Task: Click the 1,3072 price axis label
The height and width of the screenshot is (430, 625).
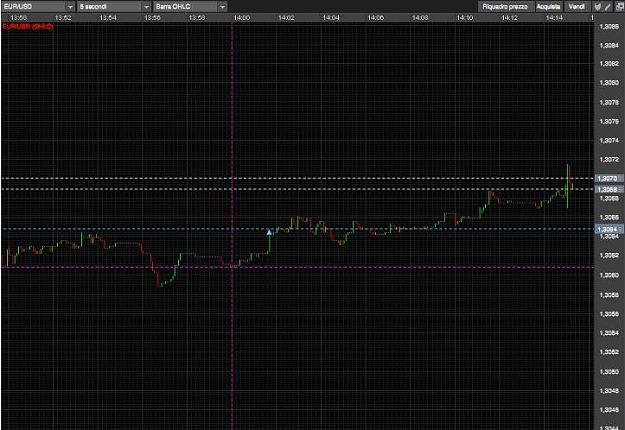Action: 609,159
